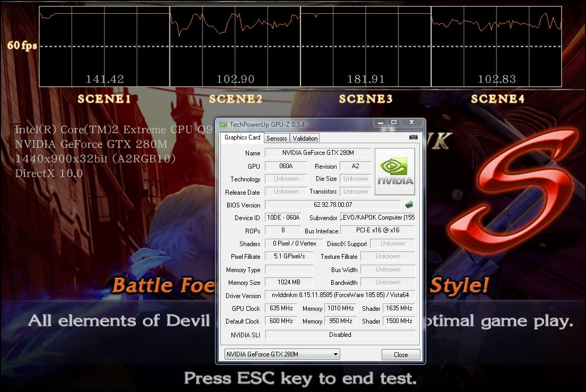586x392 pixels.
Task: Click the BIOS save chip icon
Action: point(409,205)
